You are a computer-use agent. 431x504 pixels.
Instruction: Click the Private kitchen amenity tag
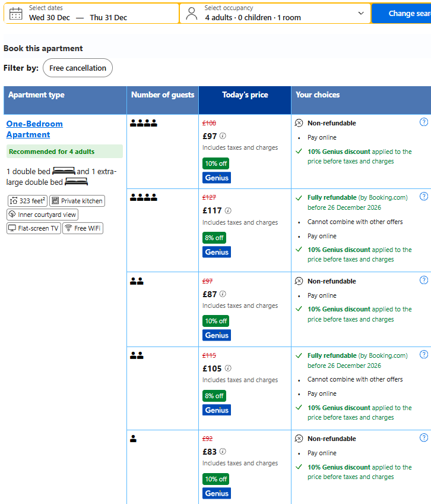coord(77,201)
